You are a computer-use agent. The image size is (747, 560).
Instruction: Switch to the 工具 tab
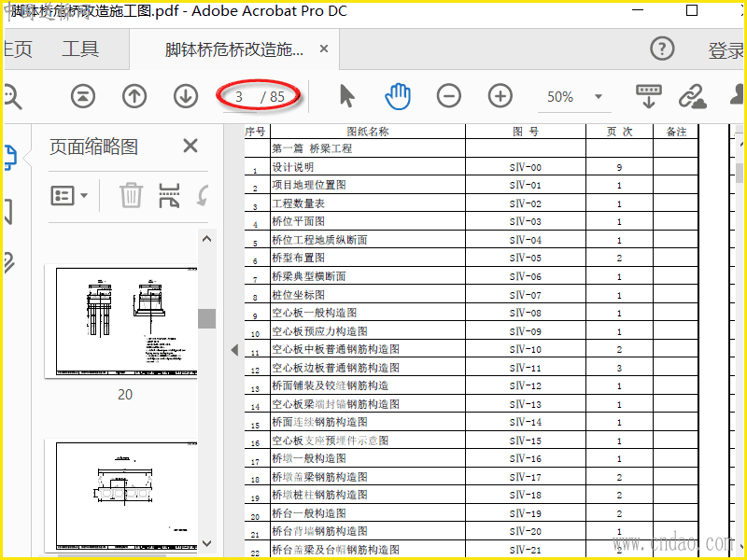pos(80,49)
